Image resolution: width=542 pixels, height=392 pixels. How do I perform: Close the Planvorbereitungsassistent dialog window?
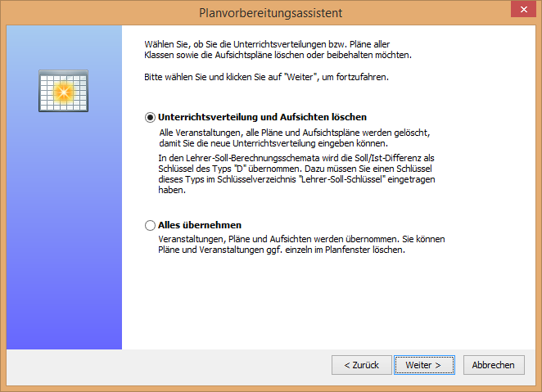click(x=523, y=9)
